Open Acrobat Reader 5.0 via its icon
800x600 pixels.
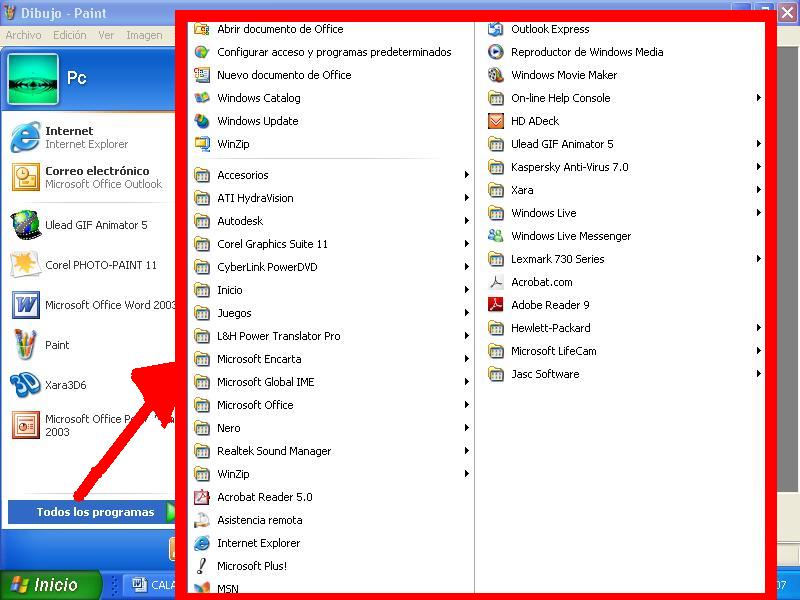coord(202,497)
